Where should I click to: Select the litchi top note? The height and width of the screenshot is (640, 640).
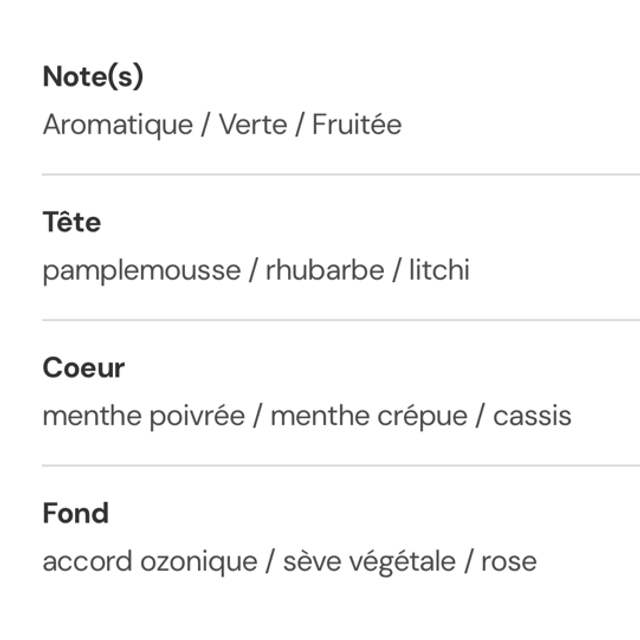click(x=438, y=270)
